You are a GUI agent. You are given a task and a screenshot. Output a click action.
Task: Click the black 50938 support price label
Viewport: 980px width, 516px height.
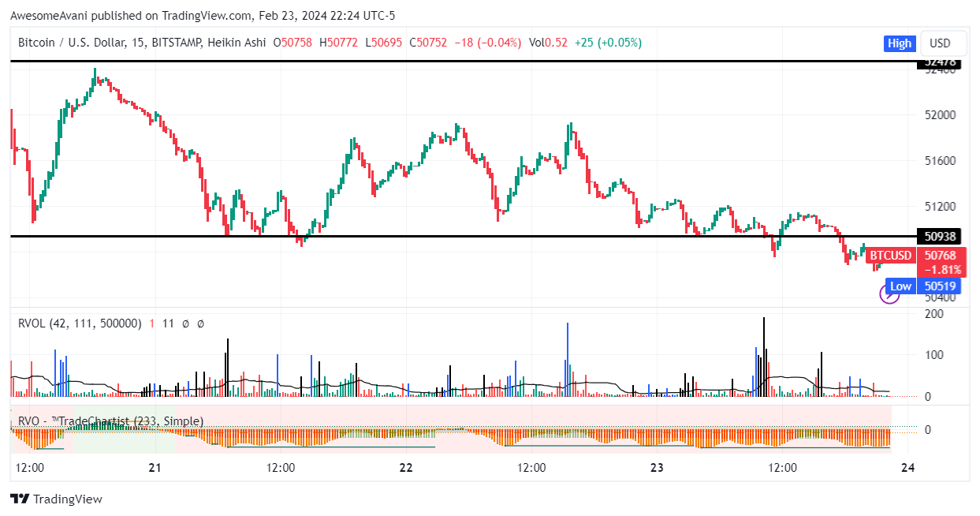click(x=940, y=236)
